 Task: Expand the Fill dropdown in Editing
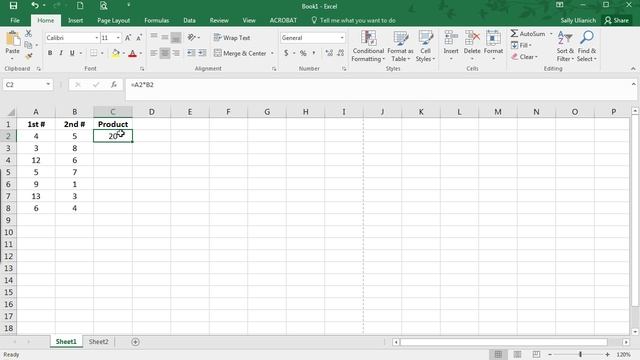point(530,45)
